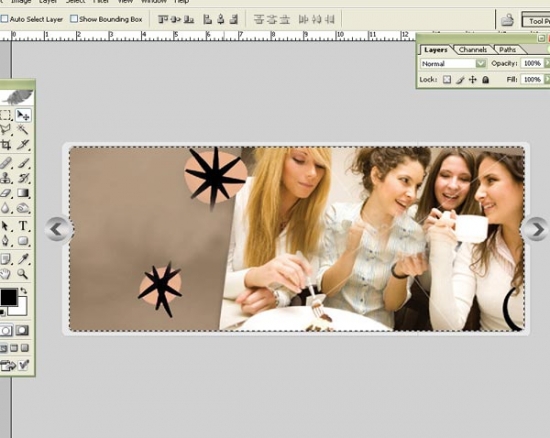The width and height of the screenshot is (550, 438).
Task: Select the Rectangular Marquee tool
Action: 5,115
